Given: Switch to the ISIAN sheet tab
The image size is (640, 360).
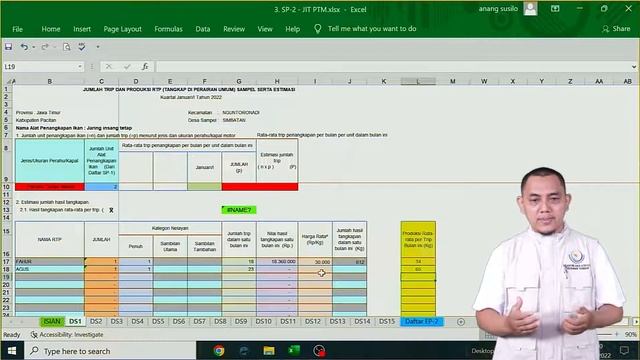Looking at the screenshot, I should pos(52,322).
